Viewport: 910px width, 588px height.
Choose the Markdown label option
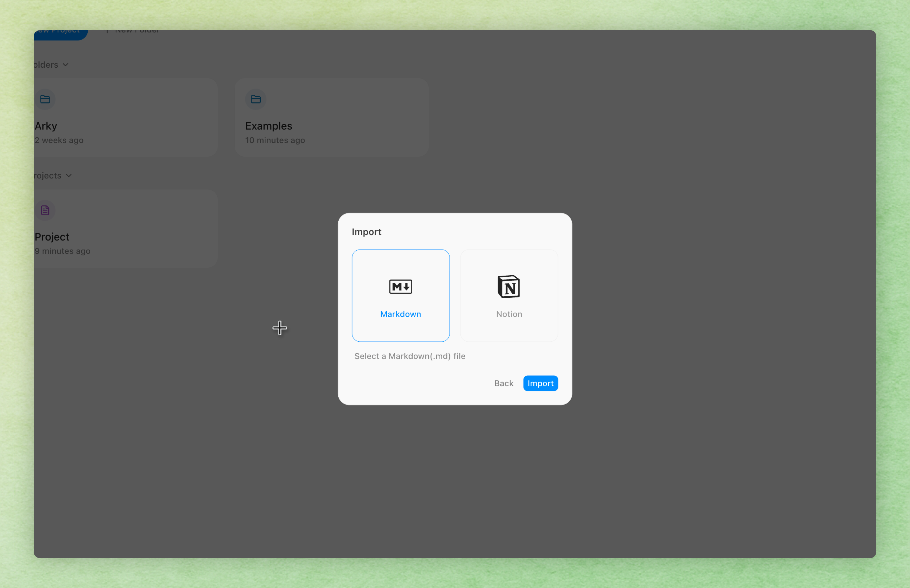click(400, 314)
